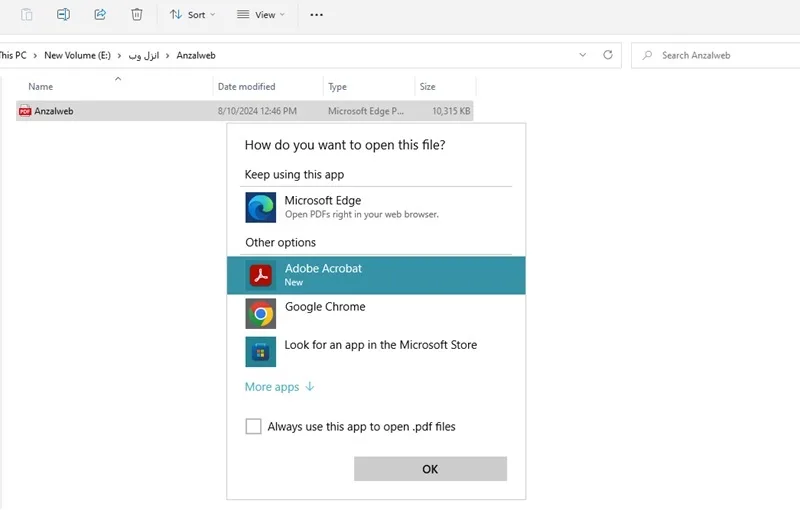Open the three-dot more options menu
The height and width of the screenshot is (510, 800).
point(316,15)
